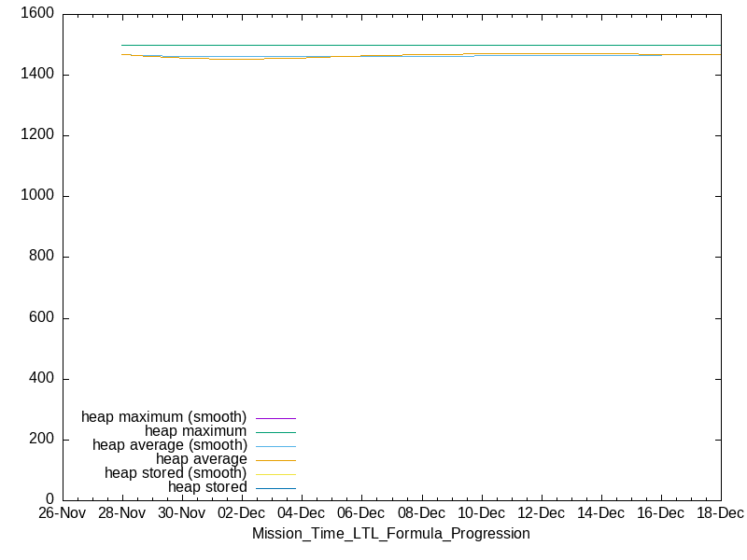Select the 800 y-axis tick label
Screen dimensions: 747x560
40,257
